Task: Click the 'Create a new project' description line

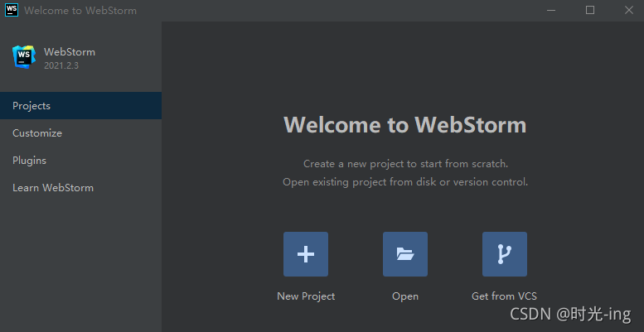Action: click(406, 164)
